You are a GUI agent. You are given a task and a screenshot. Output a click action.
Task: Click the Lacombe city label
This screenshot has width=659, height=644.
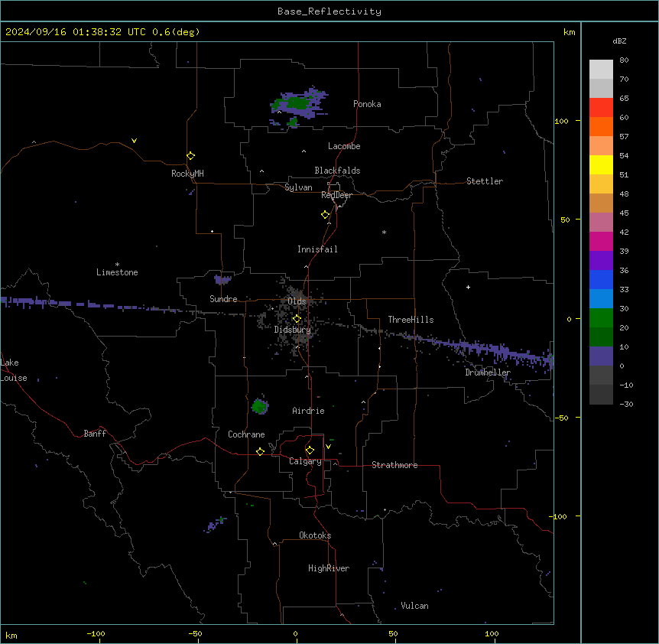tap(344, 146)
